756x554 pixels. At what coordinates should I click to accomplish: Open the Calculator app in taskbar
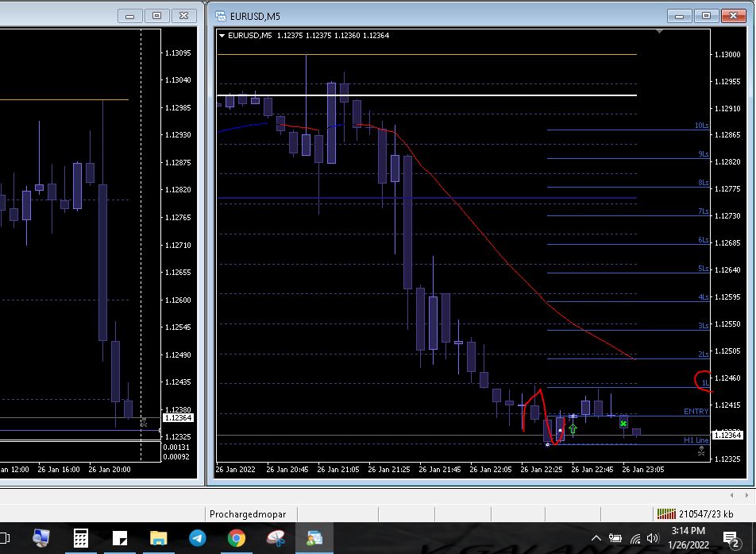coord(80,538)
